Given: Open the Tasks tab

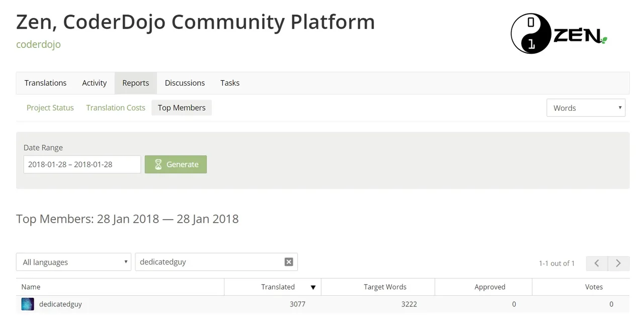Looking at the screenshot, I should tap(230, 83).
